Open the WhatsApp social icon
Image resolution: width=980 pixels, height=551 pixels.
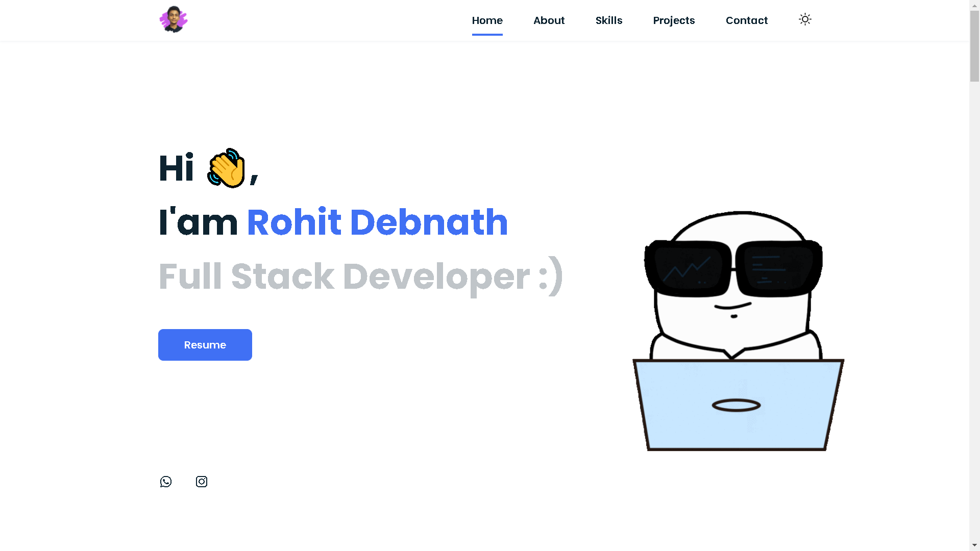(166, 482)
